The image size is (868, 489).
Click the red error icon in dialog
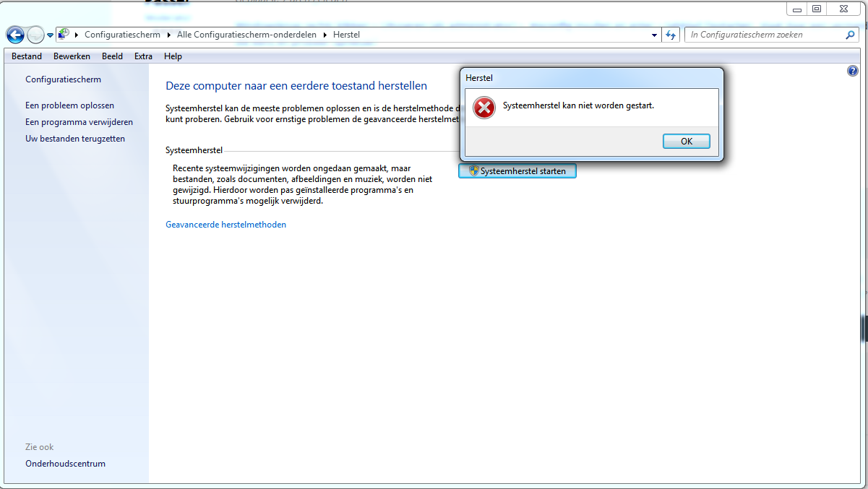(484, 108)
